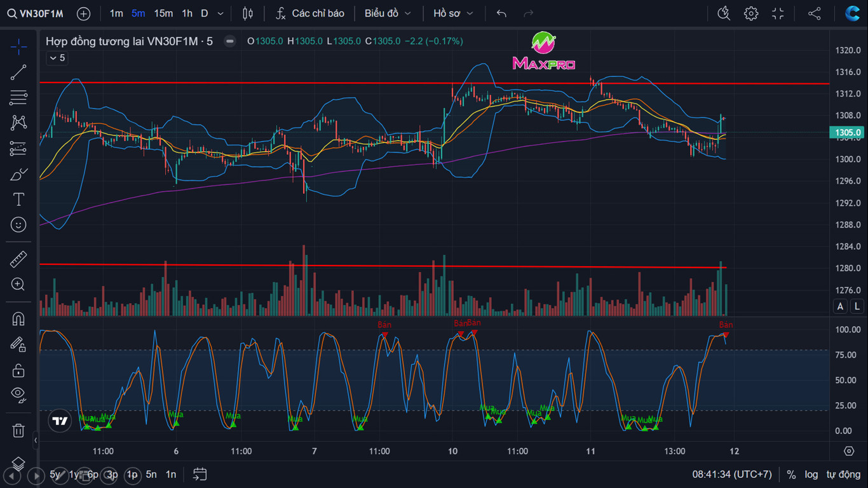
Task: Select the 1h timeframe
Action: click(x=187, y=13)
